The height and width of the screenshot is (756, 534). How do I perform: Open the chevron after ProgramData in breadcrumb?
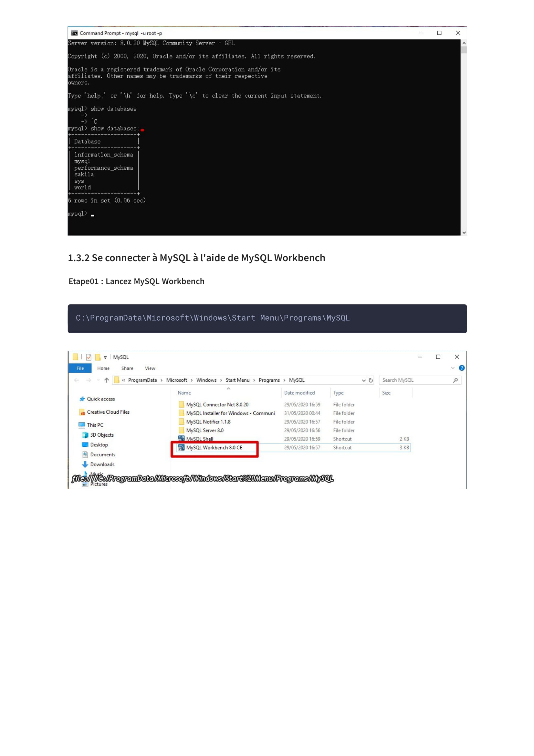162,380
